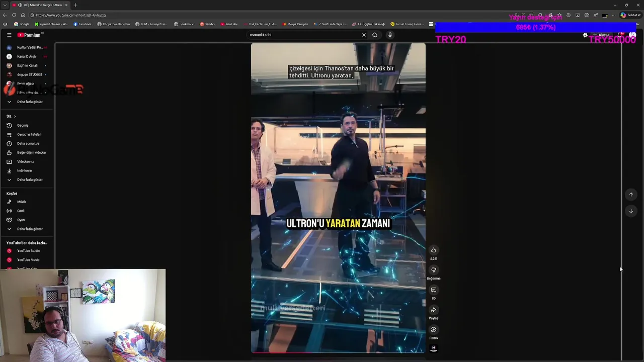Open the YouTube hamburger guide menu

pos(9,35)
